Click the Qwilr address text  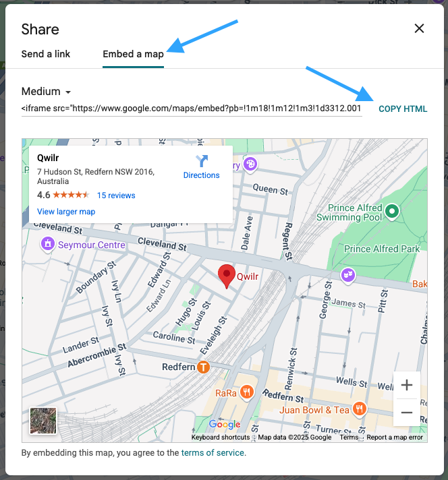pyautogui.click(x=96, y=177)
